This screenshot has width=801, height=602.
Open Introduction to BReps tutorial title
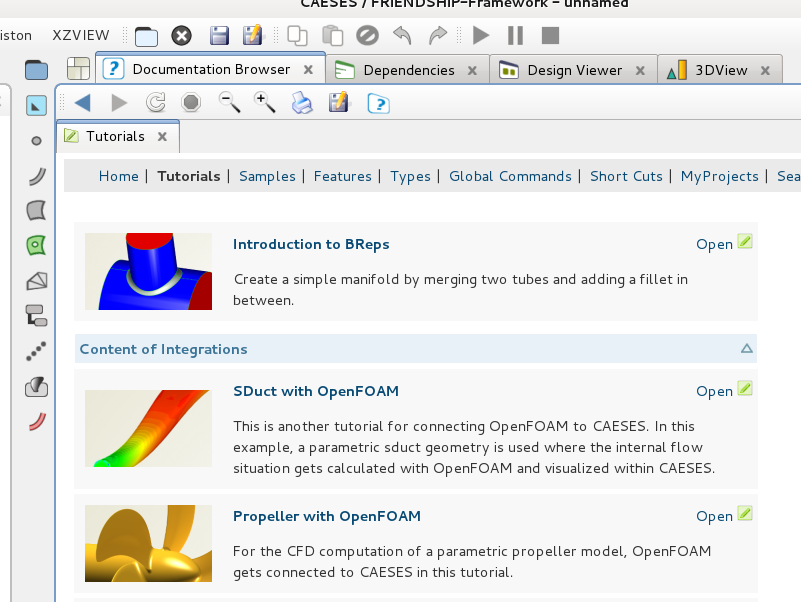[311, 244]
